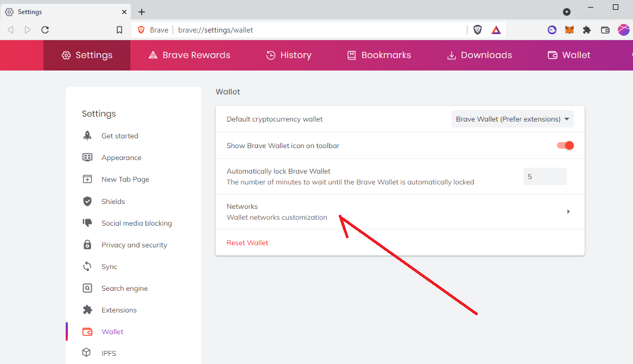Click the address bar URL
Screen dimensions: 633x364
click(216, 30)
